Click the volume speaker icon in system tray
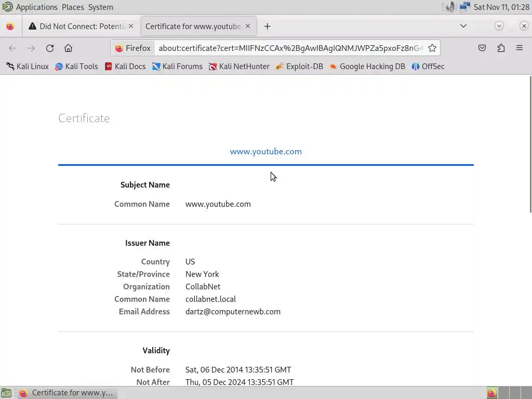 (x=450, y=7)
